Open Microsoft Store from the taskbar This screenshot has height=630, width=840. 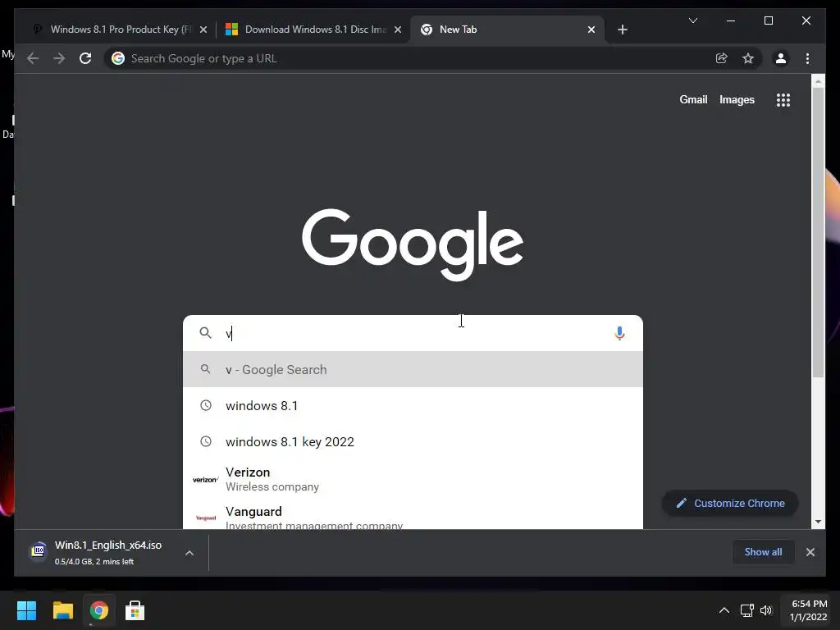click(x=135, y=610)
